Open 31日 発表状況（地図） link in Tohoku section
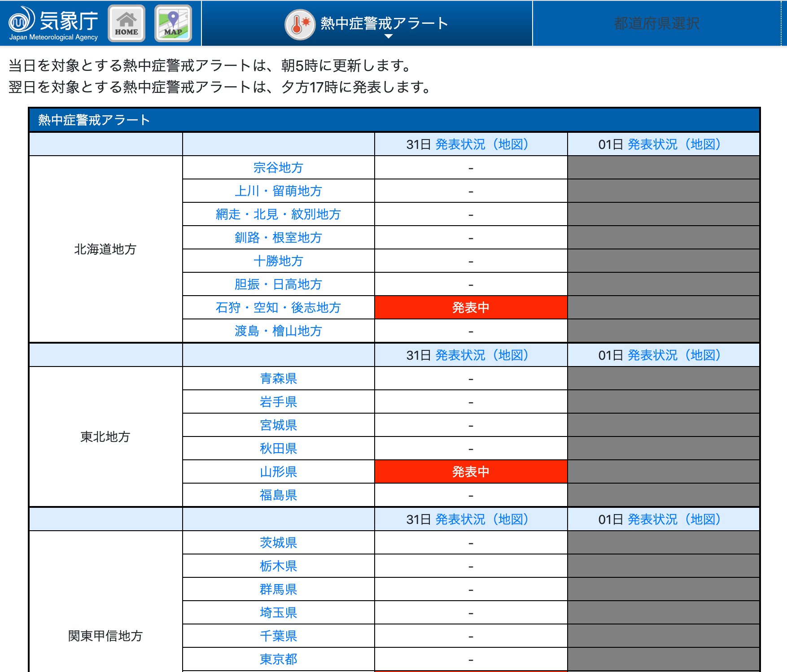787x672 pixels. click(x=481, y=355)
